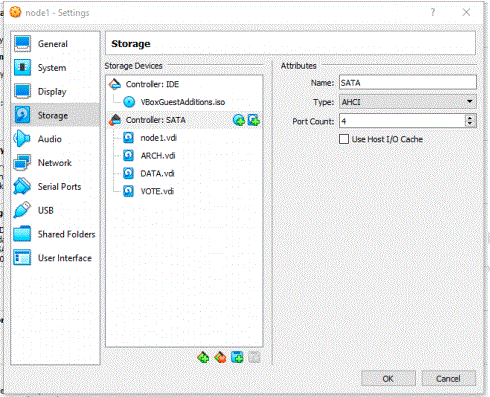Screen dimensions: 490x397
Task: Click the Shared Folders folder icon
Action: (22, 234)
